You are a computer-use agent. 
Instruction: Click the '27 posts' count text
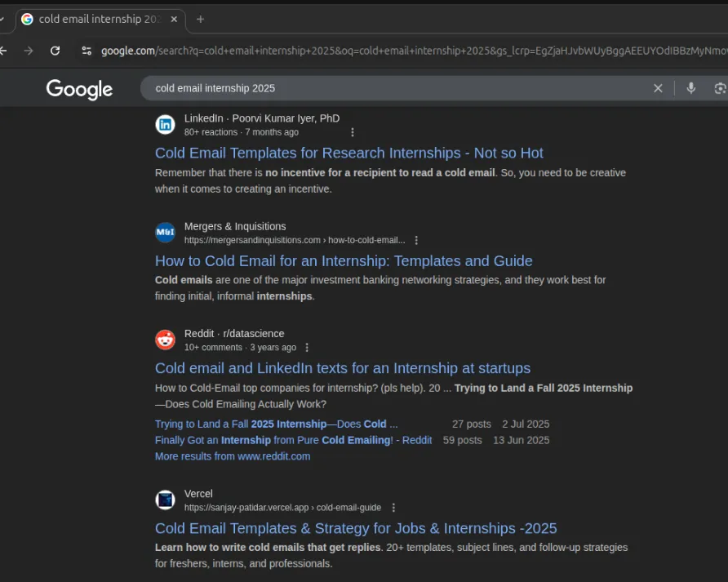472,424
